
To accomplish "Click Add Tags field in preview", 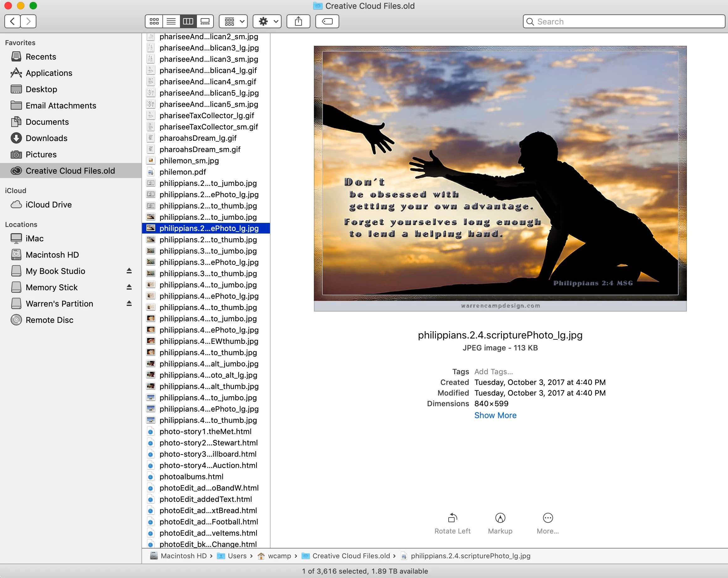I will pos(493,371).
